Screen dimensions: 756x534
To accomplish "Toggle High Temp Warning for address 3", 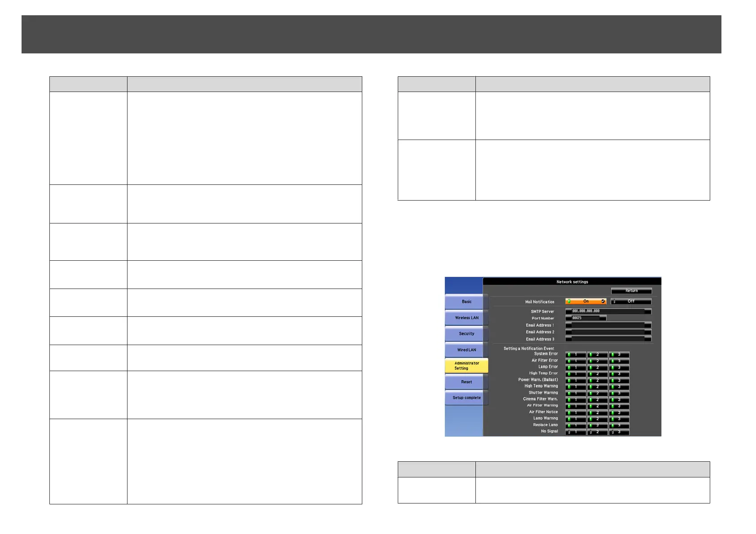I will point(619,387).
